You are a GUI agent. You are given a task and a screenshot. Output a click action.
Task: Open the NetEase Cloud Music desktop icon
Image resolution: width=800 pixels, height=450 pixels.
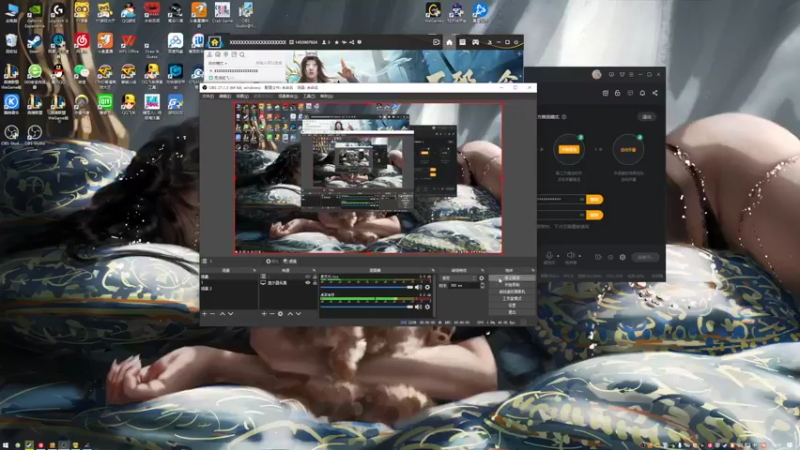point(81,42)
